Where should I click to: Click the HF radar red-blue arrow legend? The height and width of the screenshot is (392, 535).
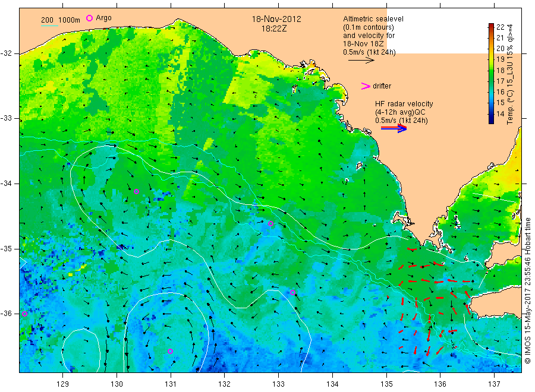pyautogui.click(x=394, y=128)
